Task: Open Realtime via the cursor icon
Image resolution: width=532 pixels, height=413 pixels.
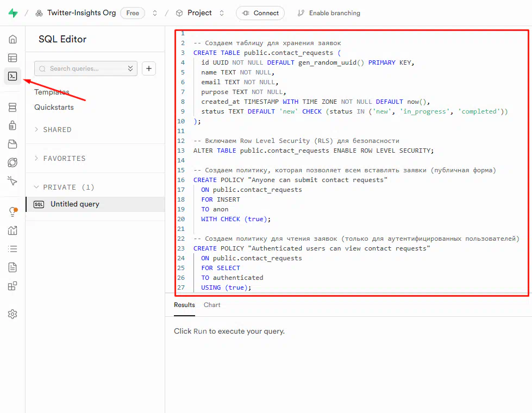Action: (12, 181)
